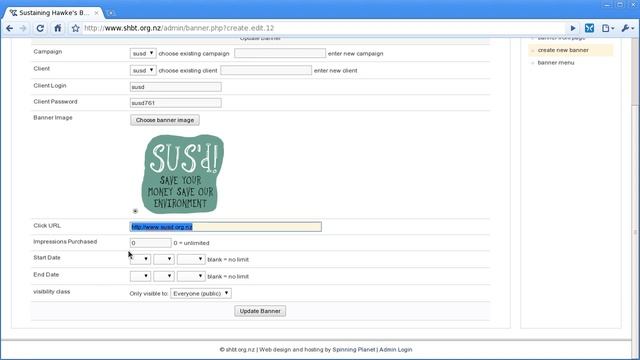The image size is (640, 360).
Task: Open banner menu sidebar link
Action: [x=556, y=63]
